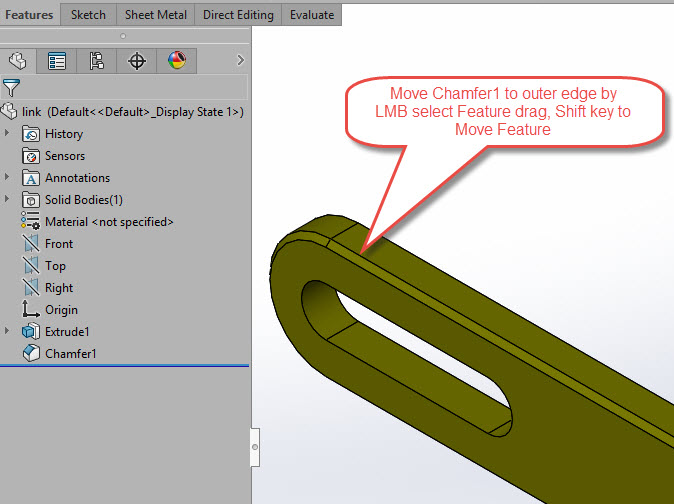Select the Extrude1 label
Screen dimensions: 674x504
tap(67, 332)
